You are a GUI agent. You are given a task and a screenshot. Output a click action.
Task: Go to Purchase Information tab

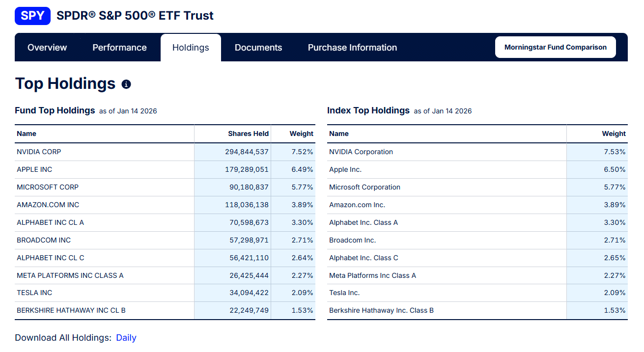(352, 48)
